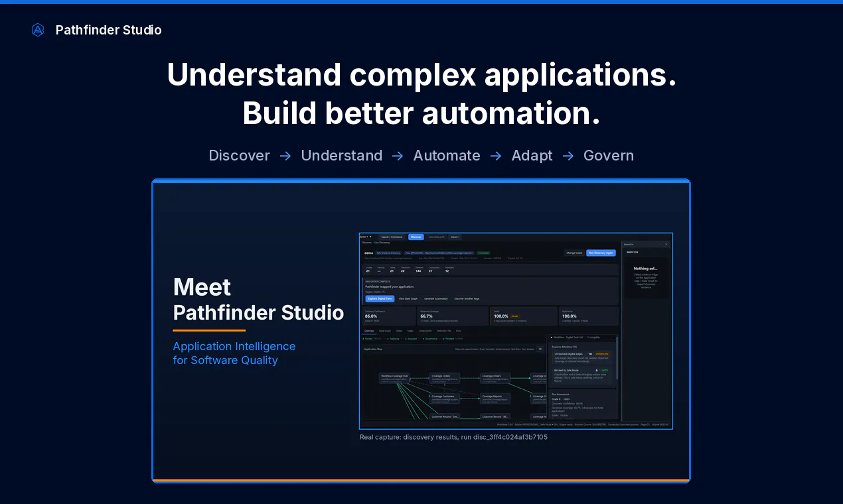Select the Automate step in the tagline row
Screen dimensions: 843x504
tap(447, 155)
